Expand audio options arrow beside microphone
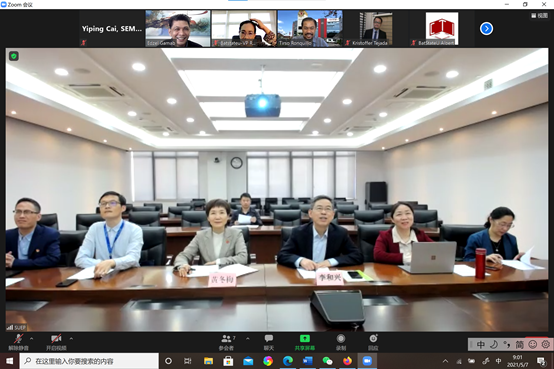The image size is (554, 369). coord(31,339)
